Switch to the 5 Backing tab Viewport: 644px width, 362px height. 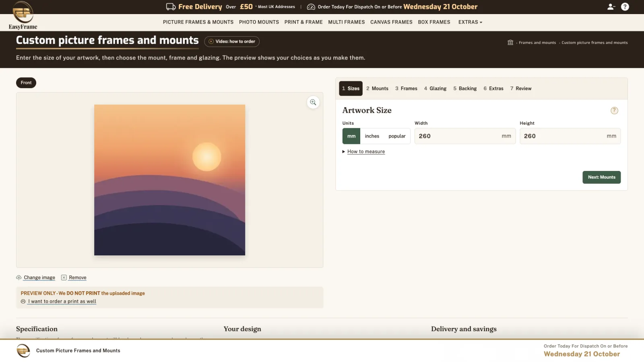(465, 88)
